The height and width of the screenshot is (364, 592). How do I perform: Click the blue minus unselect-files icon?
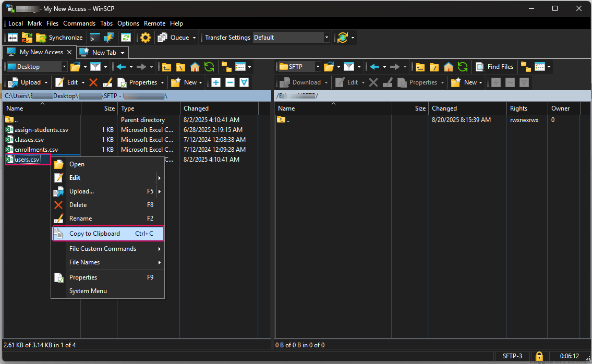[229, 82]
